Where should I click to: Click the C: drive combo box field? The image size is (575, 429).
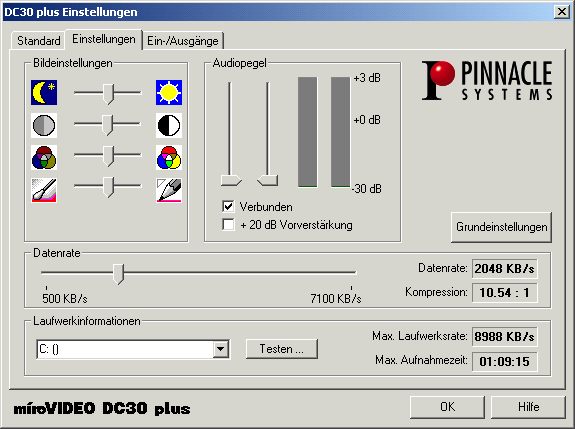pyautogui.click(x=133, y=349)
